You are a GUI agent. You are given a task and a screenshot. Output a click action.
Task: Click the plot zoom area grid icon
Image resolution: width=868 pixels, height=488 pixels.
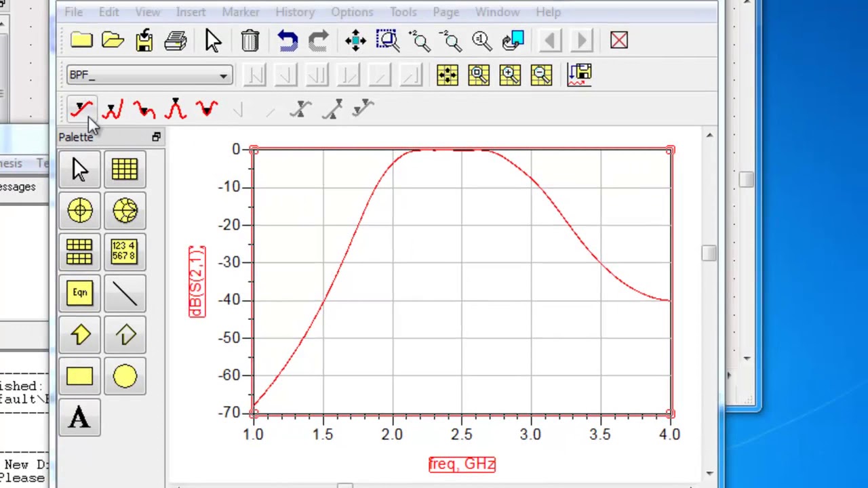click(479, 75)
